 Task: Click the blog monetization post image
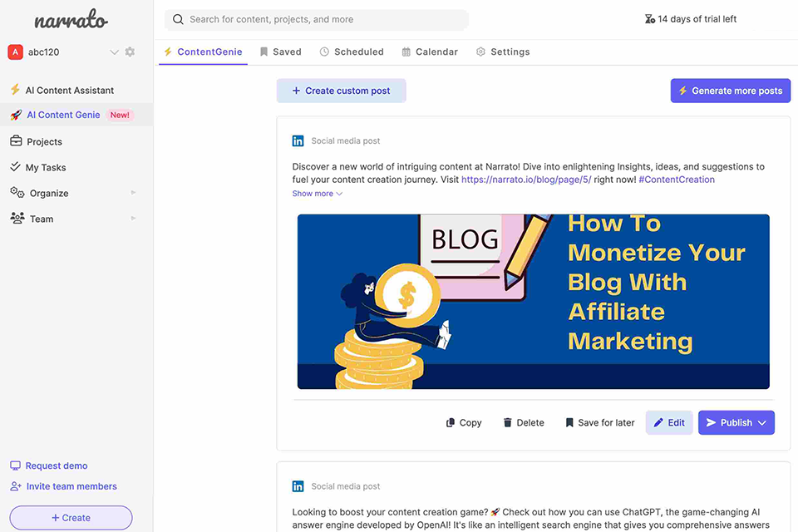(x=533, y=302)
